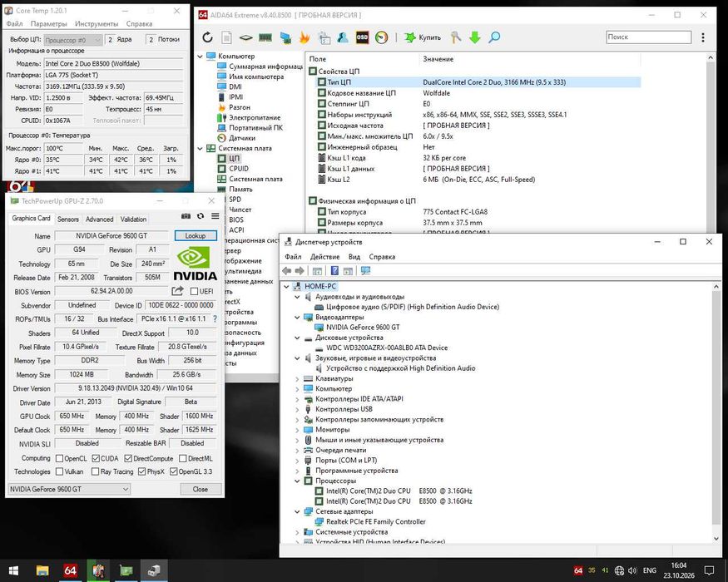Click AIDA64 magnifier search icon
Viewport: 728px width, 582px height.
(x=494, y=37)
